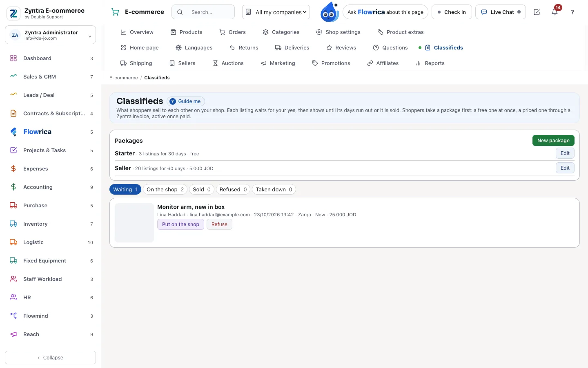
Task: Collapse the sidebar
Action: pyautogui.click(x=51, y=358)
